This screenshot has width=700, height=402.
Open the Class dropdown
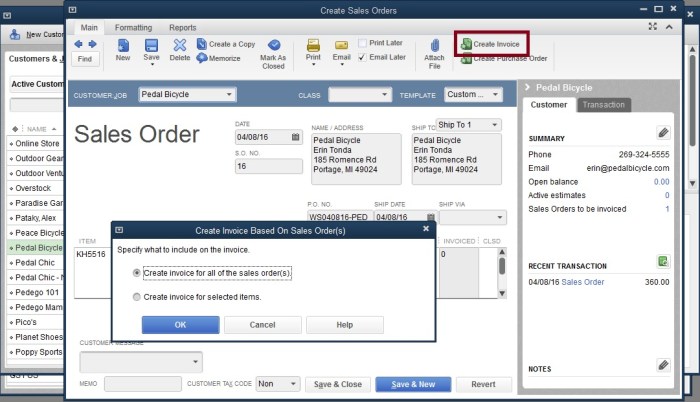click(x=384, y=94)
